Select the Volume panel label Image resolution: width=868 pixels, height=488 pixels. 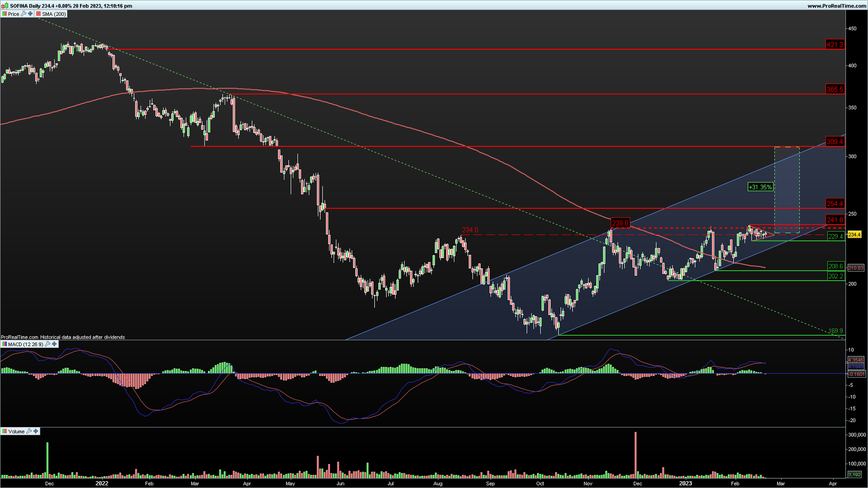16,431
